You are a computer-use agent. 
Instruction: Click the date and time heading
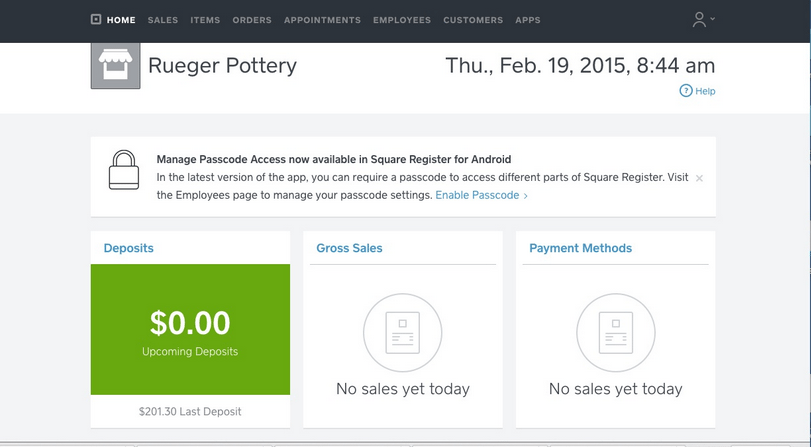point(580,66)
